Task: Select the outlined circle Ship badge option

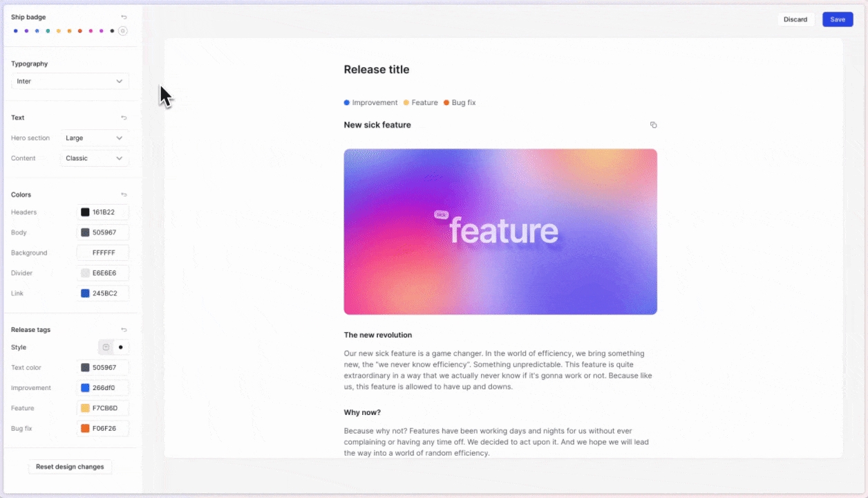Action: click(x=123, y=31)
